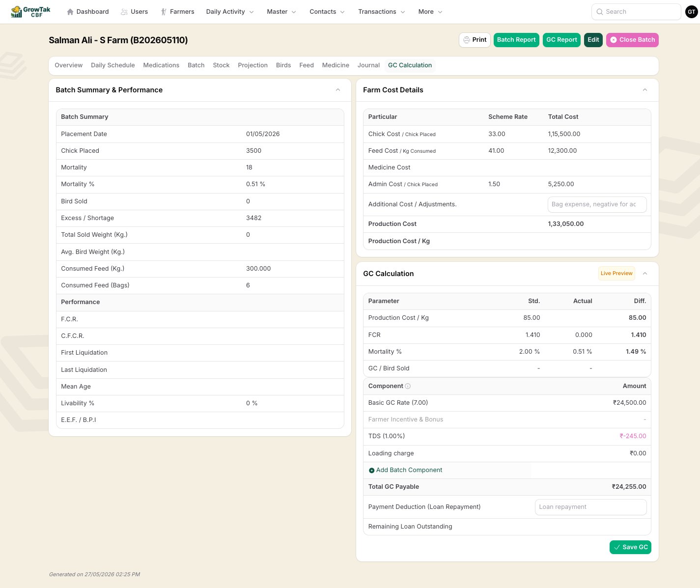Viewport: 700px width, 588px height.
Task: Click the search magnifier icon
Action: (x=600, y=12)
